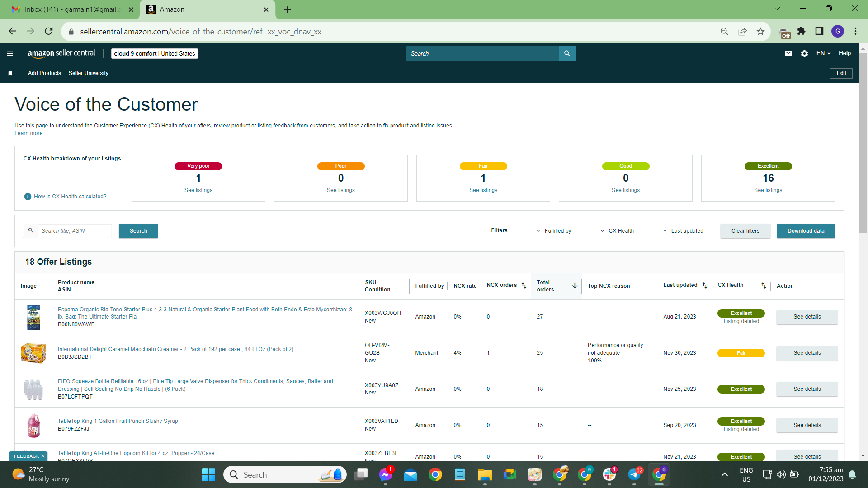Open Telegram from the taskbar

pyautogui.click(x=634, y=474)
